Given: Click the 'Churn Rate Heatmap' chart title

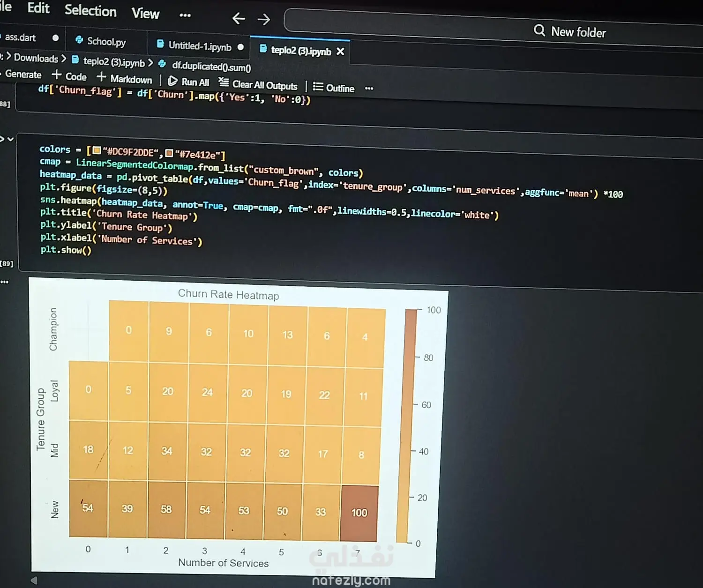Looking at the screenshot, I should (x=228, y=294).
